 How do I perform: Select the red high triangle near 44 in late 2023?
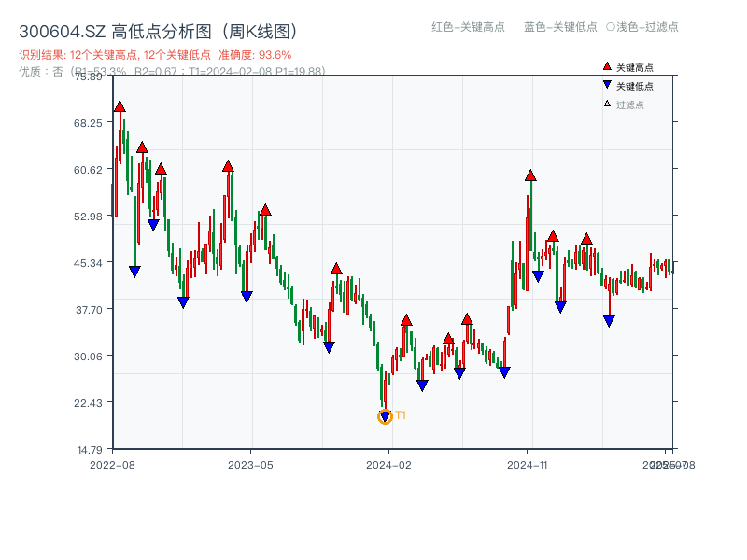pos(336,269)
